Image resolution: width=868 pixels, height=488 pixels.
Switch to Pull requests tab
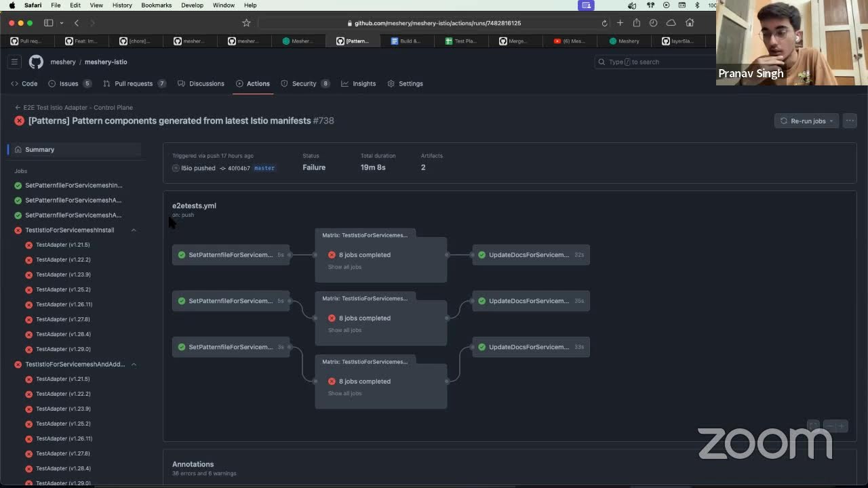(134, 83)
